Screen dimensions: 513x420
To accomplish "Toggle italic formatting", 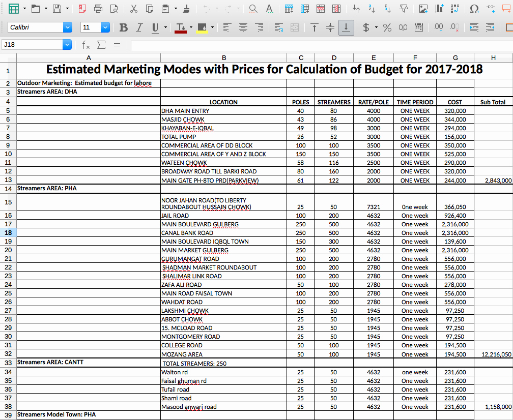I will (139, 28).
